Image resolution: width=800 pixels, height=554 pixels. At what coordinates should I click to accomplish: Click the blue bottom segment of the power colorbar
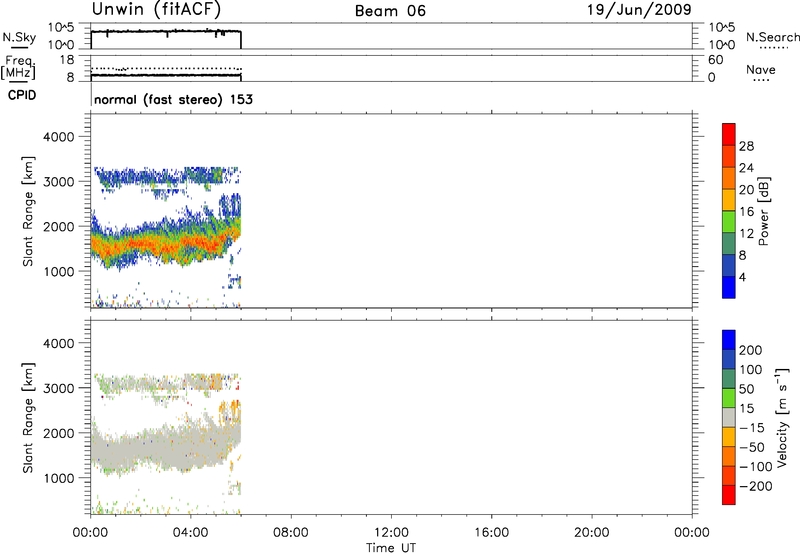729,287
